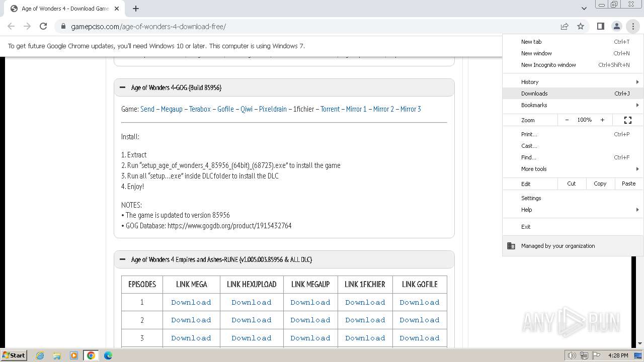The width and height of the screenshot is (644, 362).
Task: Download episode 3 from LINK MEGA
Action: 191,338
